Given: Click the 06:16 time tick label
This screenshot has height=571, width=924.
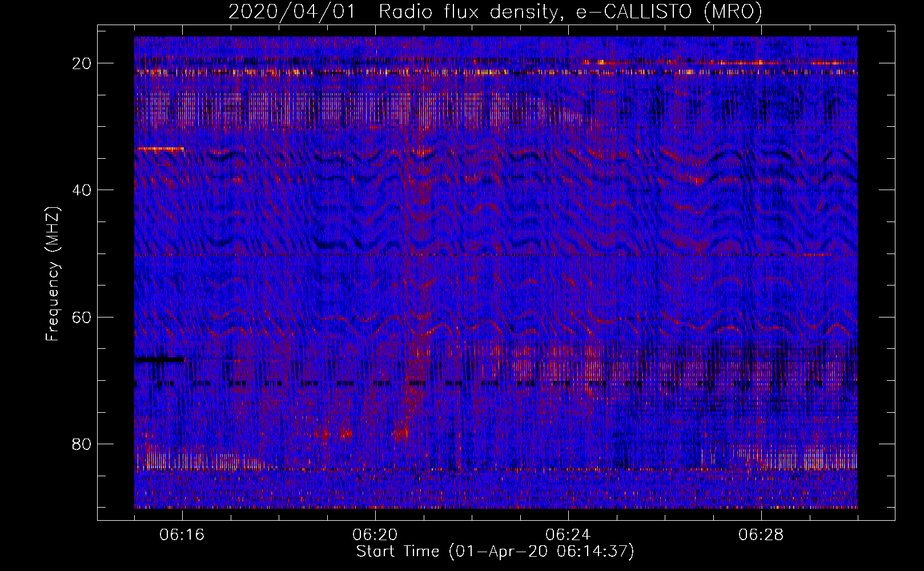Looking at the screenshot, I should 182,535.
